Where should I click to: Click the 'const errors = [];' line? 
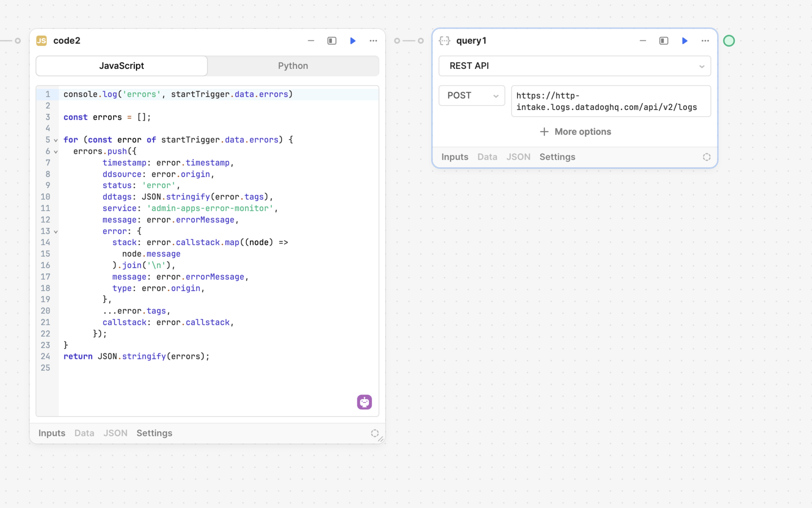pos(107,117)
